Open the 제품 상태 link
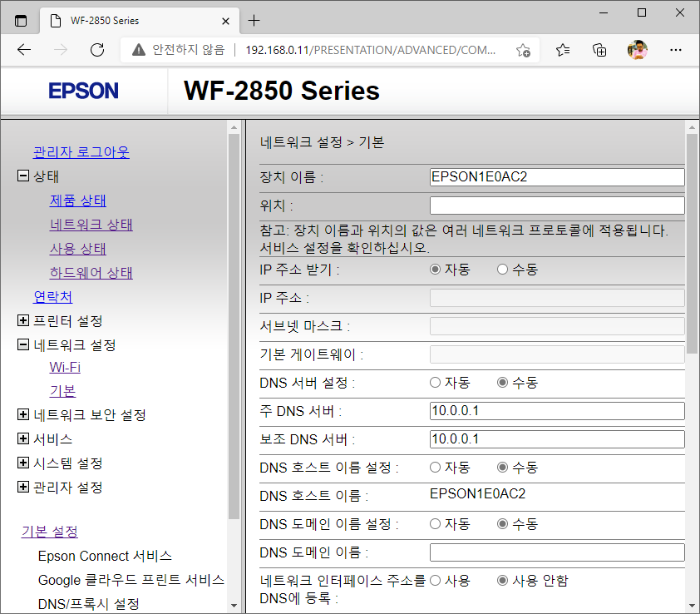Viewport: 700px width, 614px height. (78, 201)
